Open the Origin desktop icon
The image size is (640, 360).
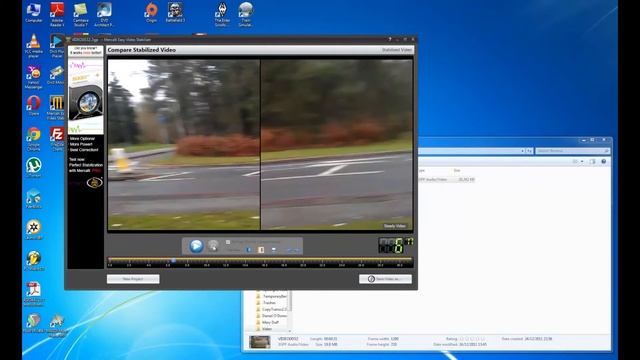(x=151, y=12)
